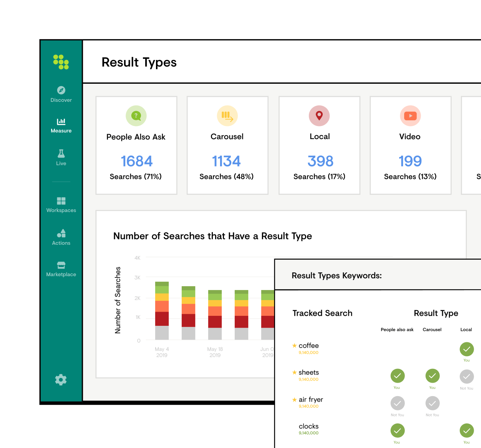Toggle sheets Carousel green checkmark
Screen dimensions: 481x448
click(433, 376)
